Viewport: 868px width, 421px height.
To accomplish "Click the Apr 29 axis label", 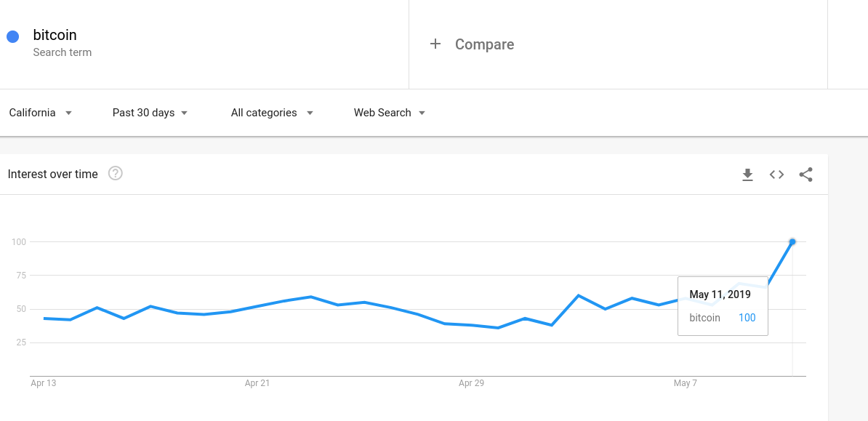I will click(471, 383).
